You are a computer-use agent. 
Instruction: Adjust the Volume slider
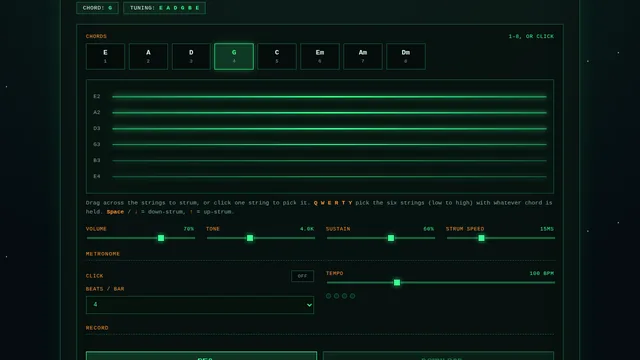140,238
